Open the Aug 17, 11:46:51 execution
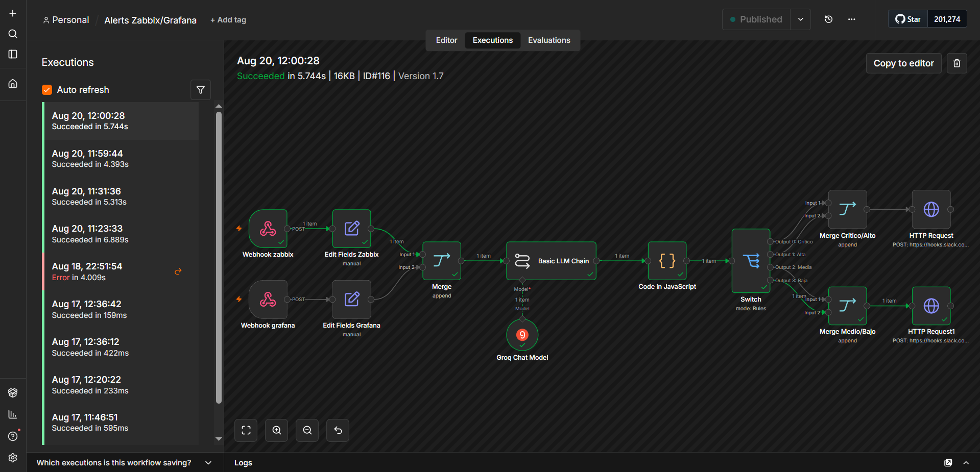980x472 pixels. [x=121, y=423]
